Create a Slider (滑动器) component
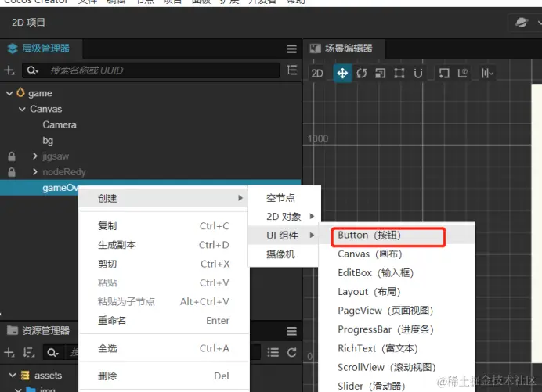 tap(396, 386)
